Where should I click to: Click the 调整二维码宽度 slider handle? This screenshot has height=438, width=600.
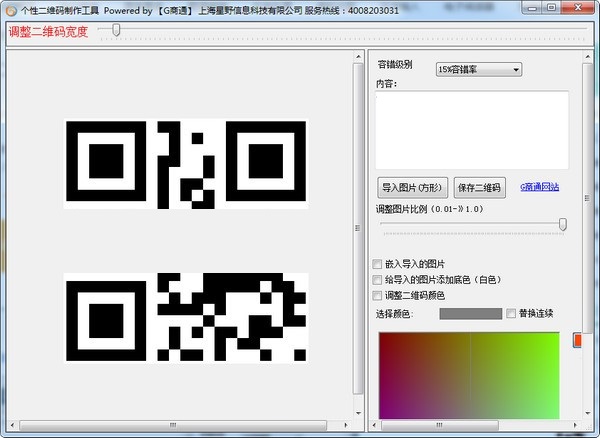[116, 30]
